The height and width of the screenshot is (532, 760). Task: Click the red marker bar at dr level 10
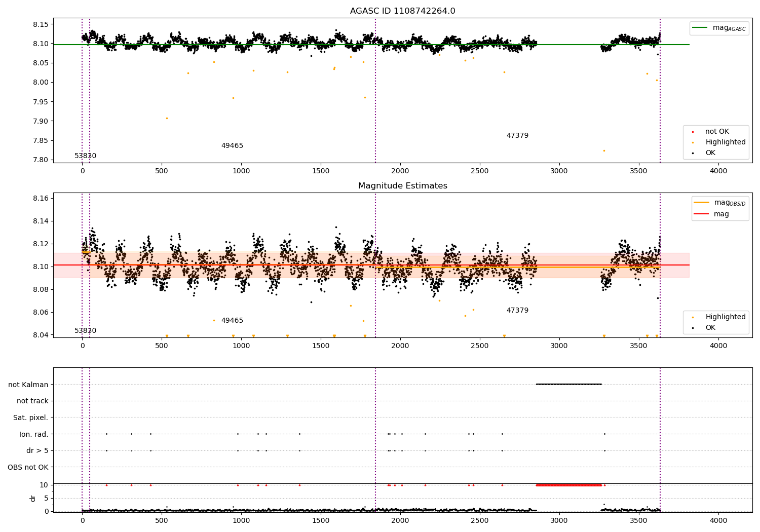coord(568,485)
